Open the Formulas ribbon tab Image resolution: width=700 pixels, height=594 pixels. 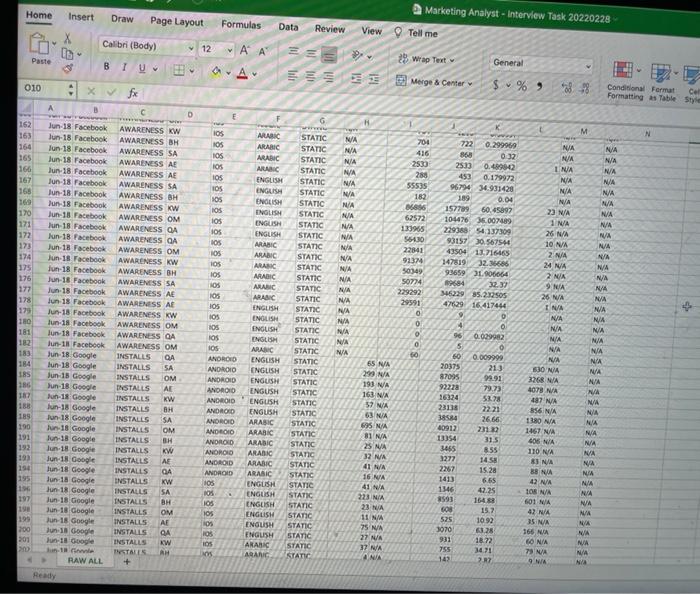[241, 25]
